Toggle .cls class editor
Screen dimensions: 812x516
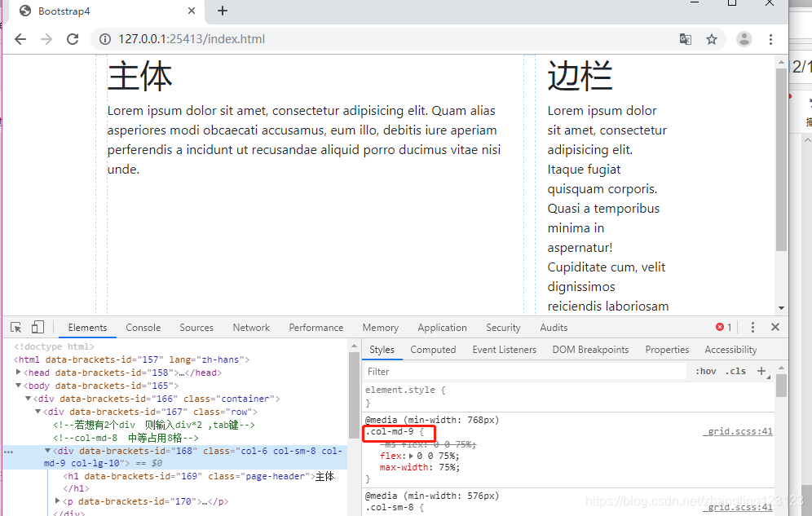735,371
